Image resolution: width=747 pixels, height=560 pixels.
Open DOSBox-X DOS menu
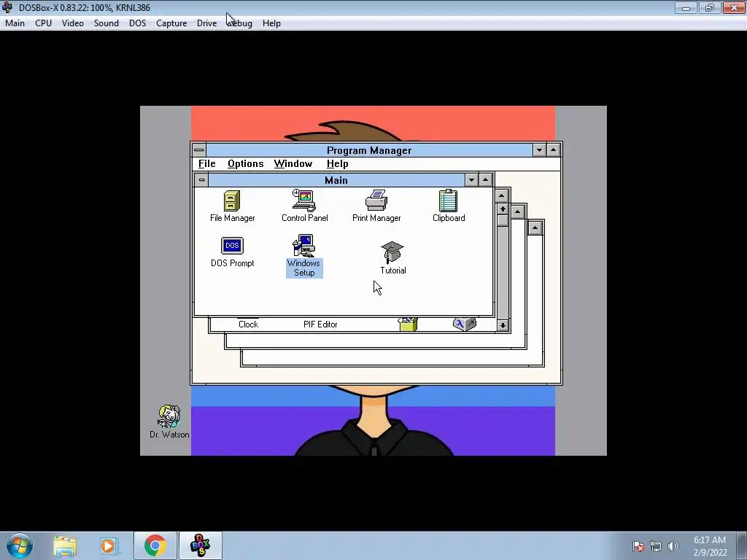click(x=138, y=23)
